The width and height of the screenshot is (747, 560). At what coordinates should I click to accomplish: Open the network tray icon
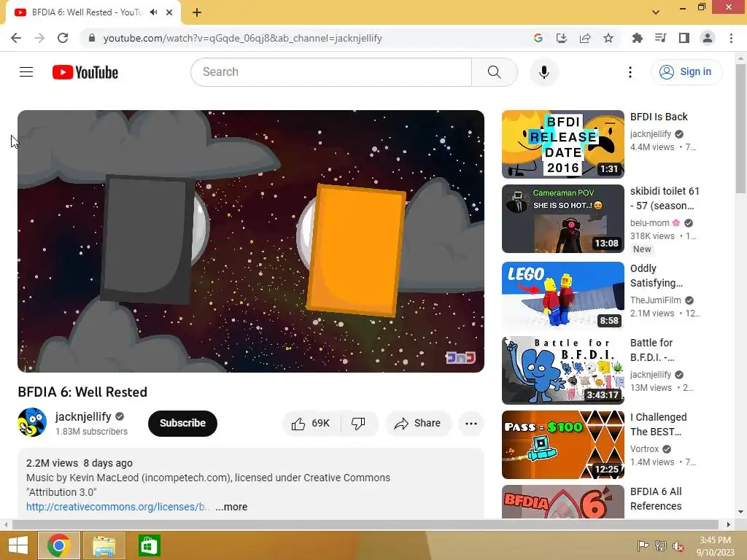pos(660,546)
